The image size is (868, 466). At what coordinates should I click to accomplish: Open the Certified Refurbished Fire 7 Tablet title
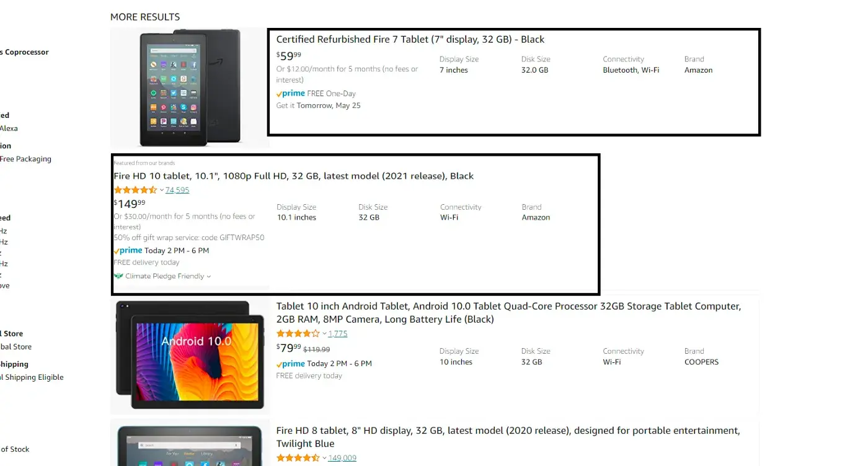[x=410, y=39]
